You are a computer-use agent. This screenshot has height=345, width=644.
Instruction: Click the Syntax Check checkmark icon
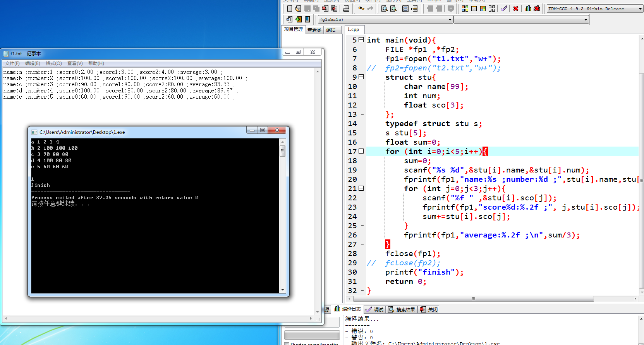click(x=504, y=9)
